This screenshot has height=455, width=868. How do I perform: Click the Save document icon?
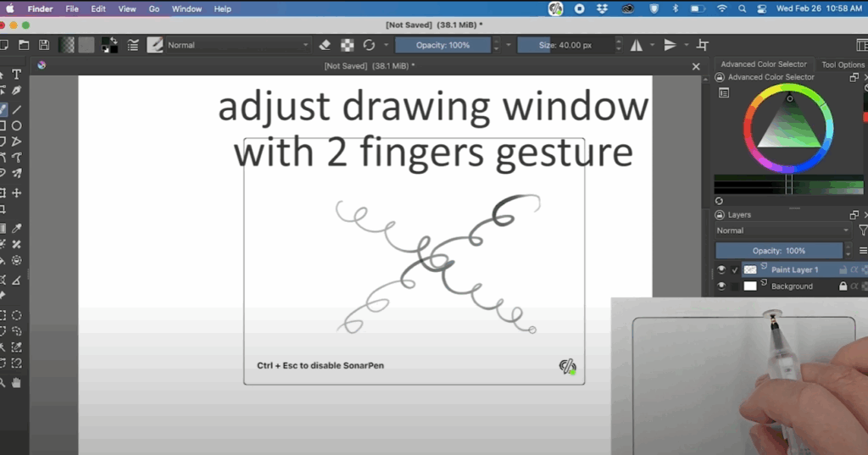[x=44, y=45]
